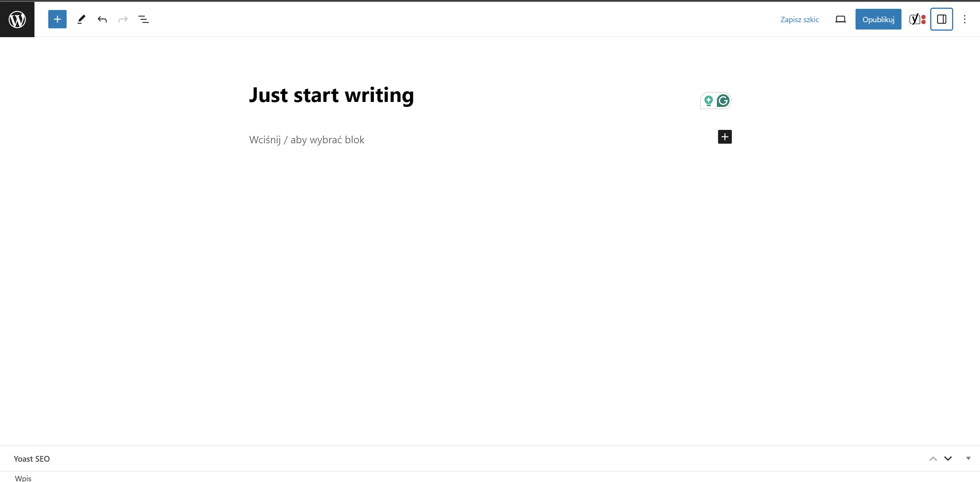
Task: Move Yoast SEO panel down
Action: pos(948,459)
